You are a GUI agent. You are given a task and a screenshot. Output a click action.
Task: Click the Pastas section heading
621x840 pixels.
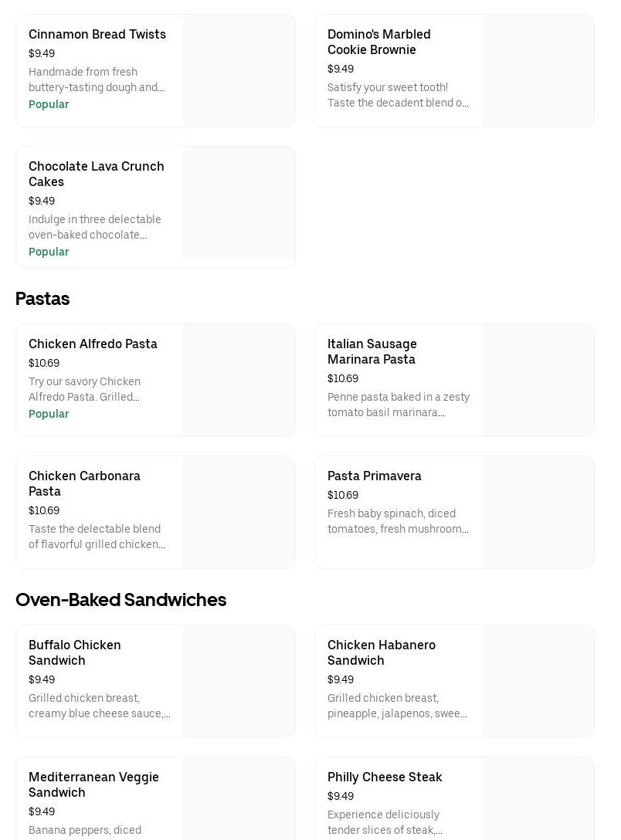pyautogui.click(x=42, y=299)
